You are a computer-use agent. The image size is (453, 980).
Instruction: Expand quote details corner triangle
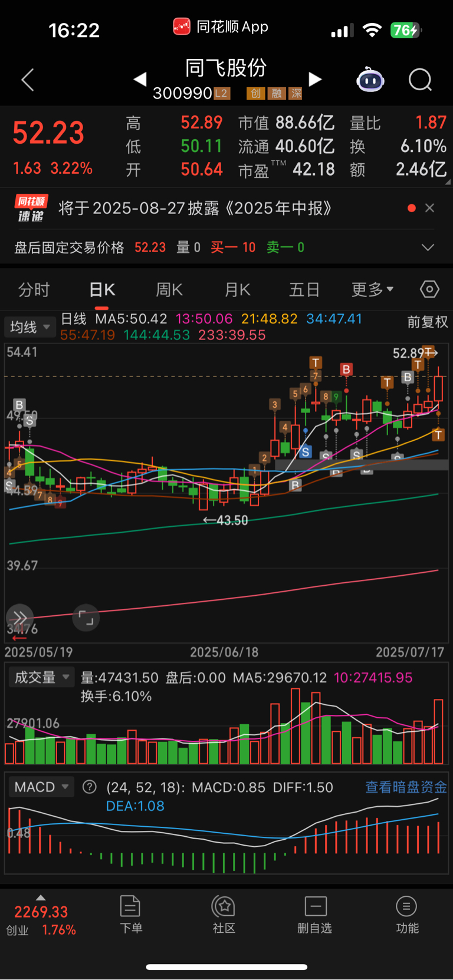tap(448, 182)
